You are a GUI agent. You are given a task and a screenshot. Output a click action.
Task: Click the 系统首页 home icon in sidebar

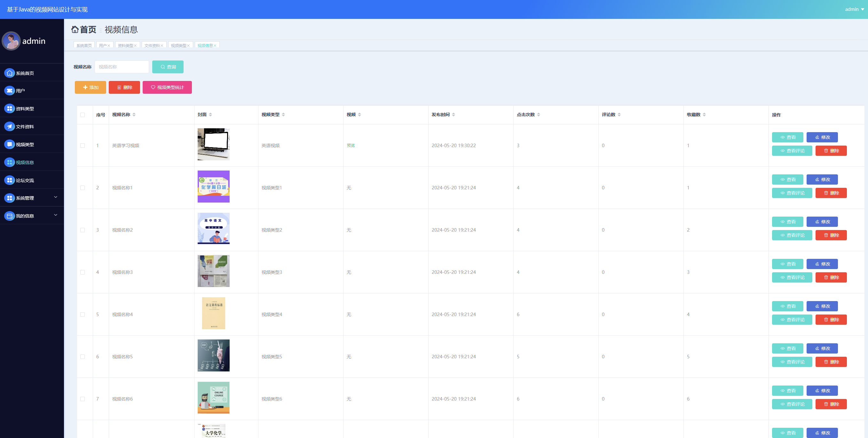(x=10, y=73)
